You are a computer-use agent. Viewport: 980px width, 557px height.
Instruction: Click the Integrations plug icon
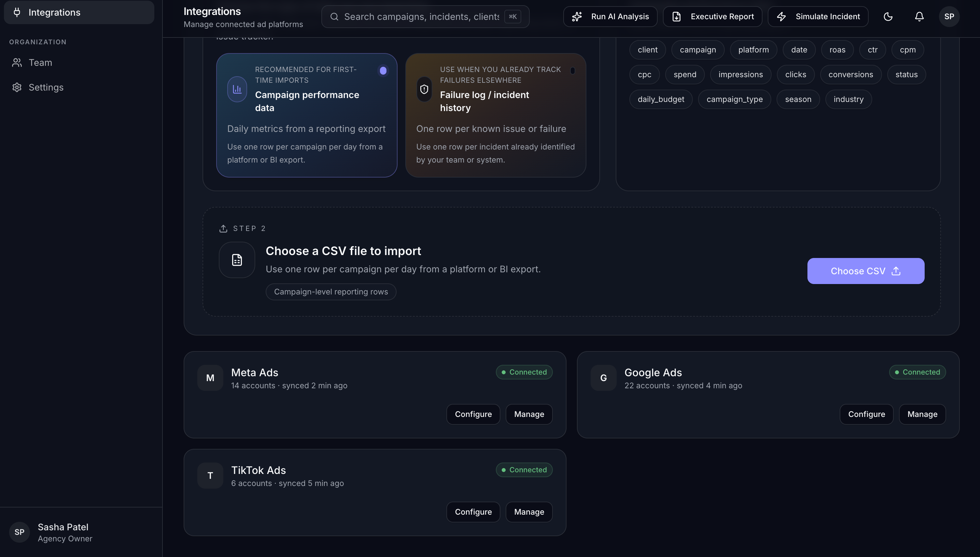[x=17, y=12]
